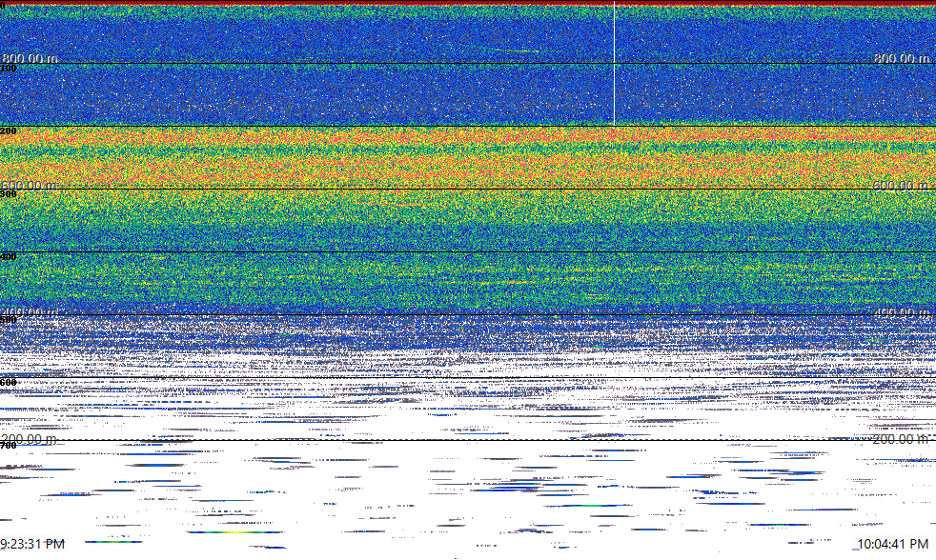Click the 600 depth grid label
The height and width of the screenshot is (560, 936).
coord(9,382)
